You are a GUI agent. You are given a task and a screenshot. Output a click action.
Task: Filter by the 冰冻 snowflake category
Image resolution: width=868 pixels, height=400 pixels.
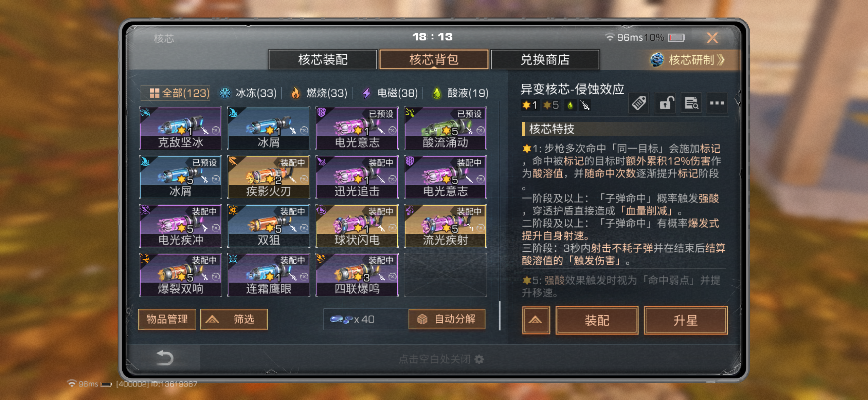248,93
